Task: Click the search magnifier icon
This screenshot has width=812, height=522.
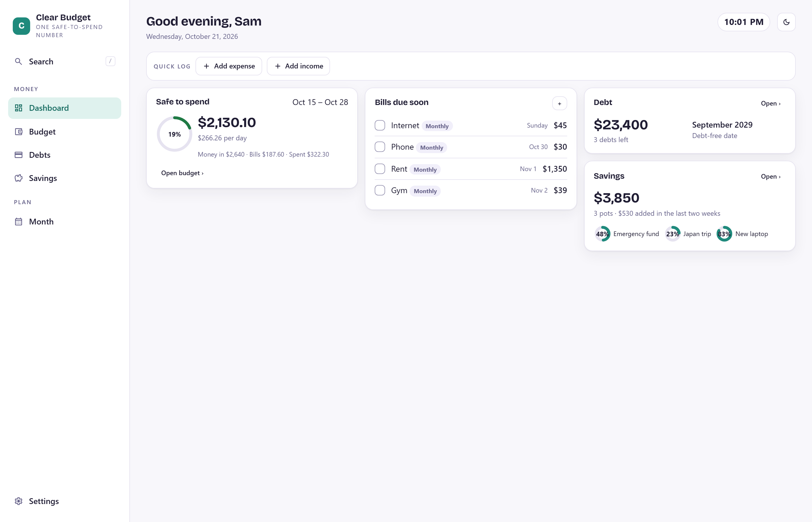Action: (19, 61)
